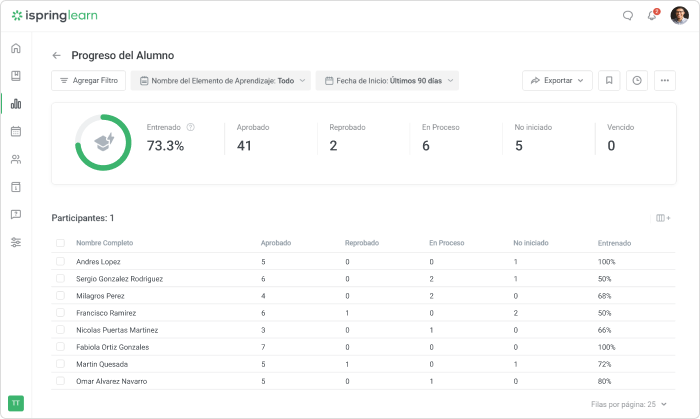
Task: Open the sidebar icon below the users icon
Action: [16, 187]
